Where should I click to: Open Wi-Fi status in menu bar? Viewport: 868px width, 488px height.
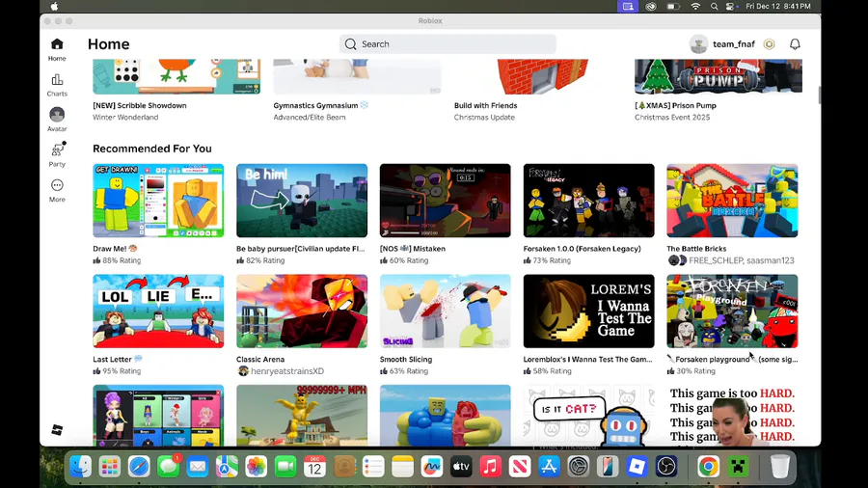pyautogui.click(x=695, y=6)
